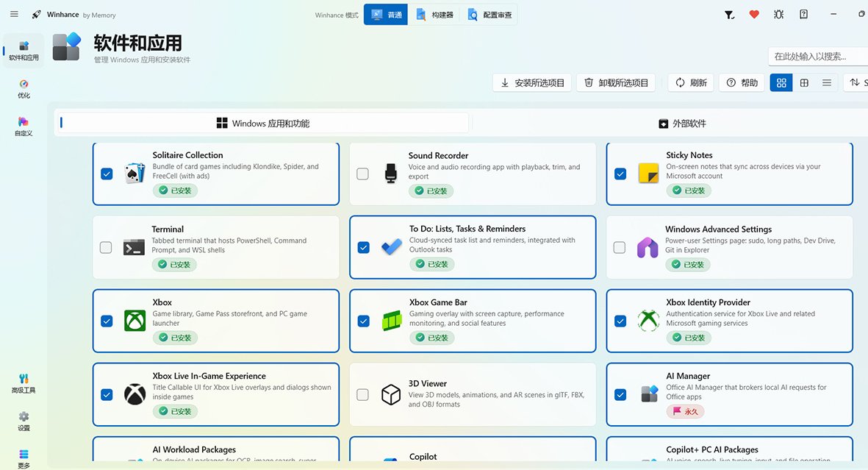Uncheck To Do: Lists, Tasks & Reminders checkbox

(x=364, y=247)
